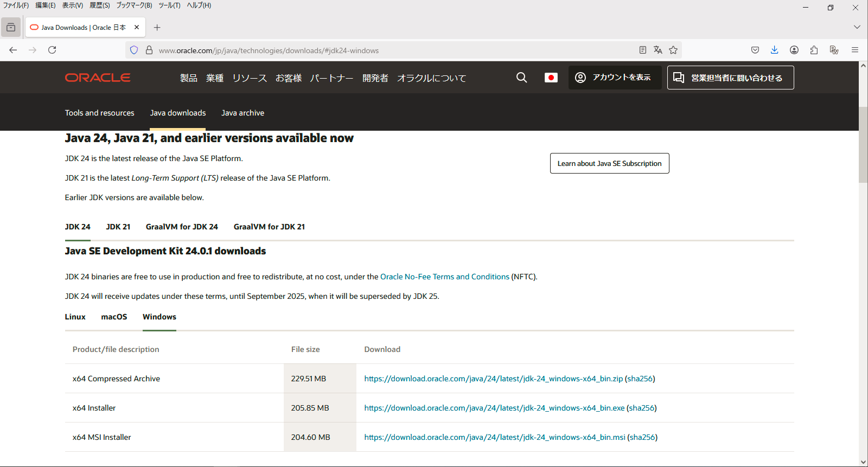
Task: Click the vertical page scrollbar thumb
Action: coord(863,145)
